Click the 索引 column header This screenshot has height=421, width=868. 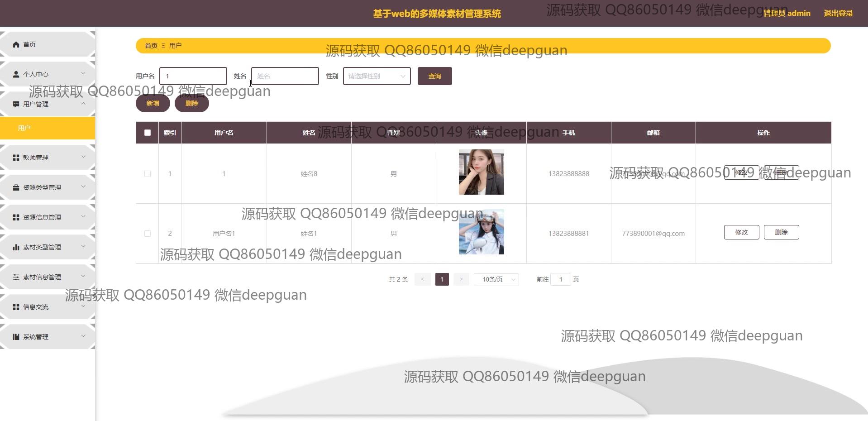(x=170, y=133)
